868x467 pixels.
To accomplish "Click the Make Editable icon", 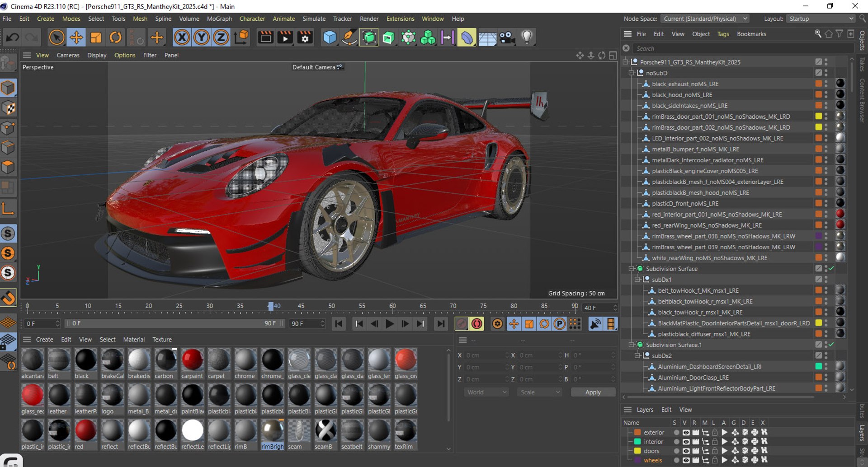I will 8,63.
